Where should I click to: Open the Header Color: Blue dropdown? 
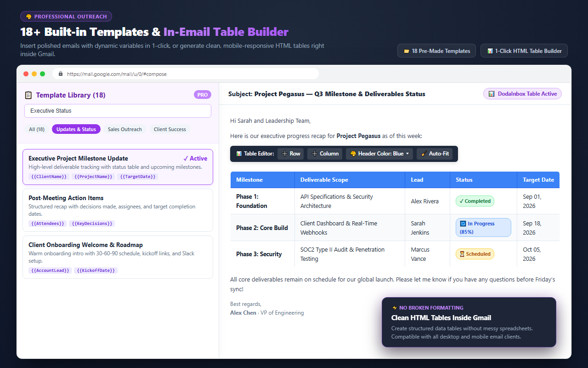[x=379, y=154]
